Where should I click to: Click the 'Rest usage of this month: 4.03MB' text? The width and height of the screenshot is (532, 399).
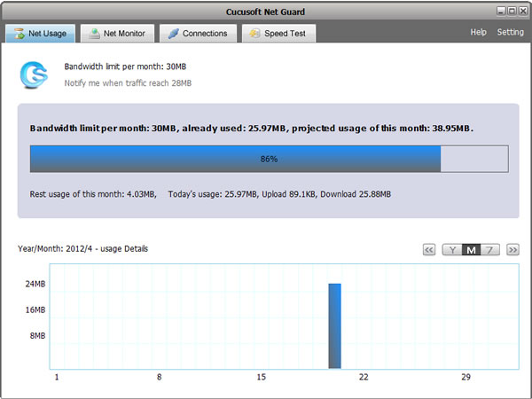(x=93, y=194)
